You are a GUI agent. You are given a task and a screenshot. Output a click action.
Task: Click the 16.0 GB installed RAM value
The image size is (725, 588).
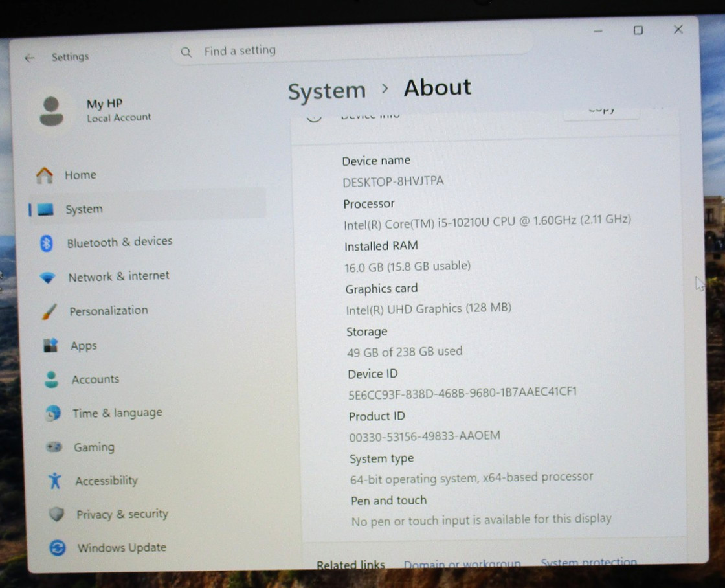click(x=407, y=266)
